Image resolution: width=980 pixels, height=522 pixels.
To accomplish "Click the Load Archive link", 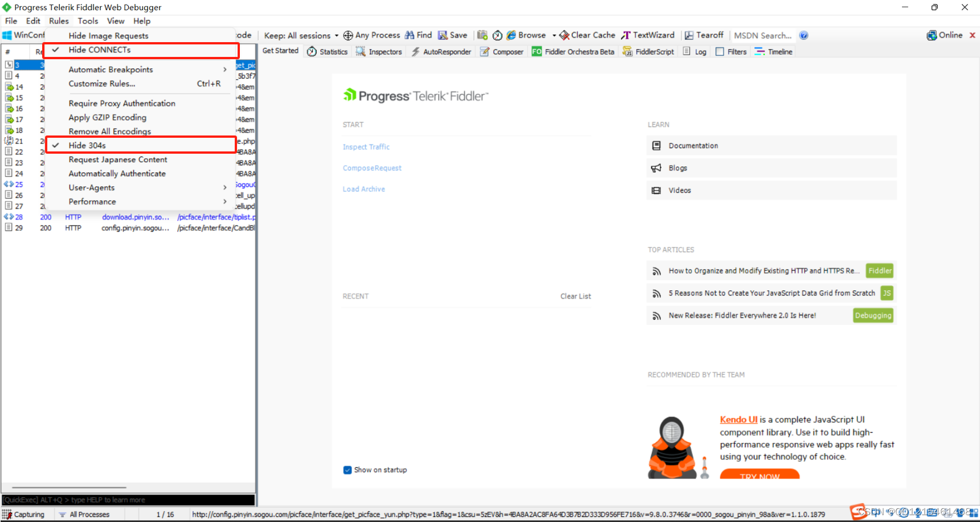I will click(x=364, y=189).
